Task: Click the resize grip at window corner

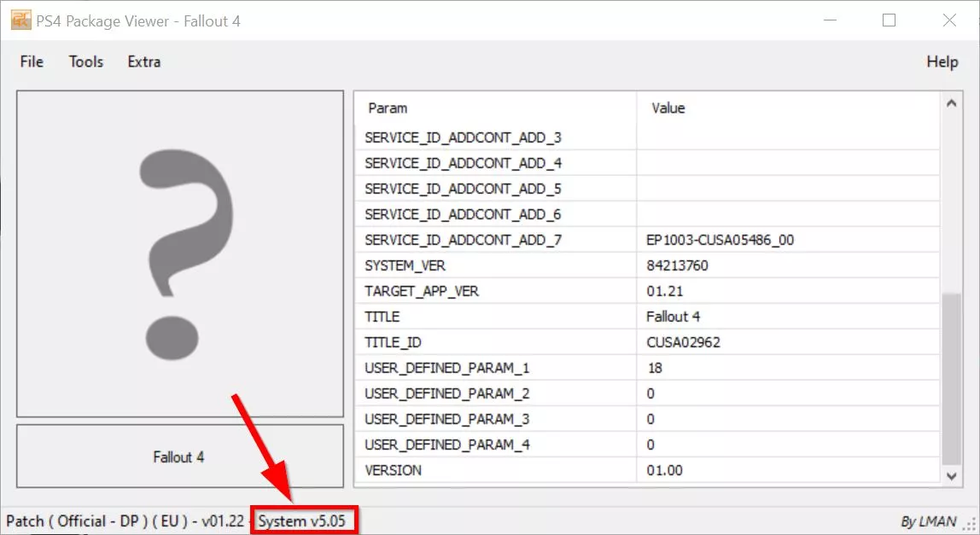Action: coord(969,524)
